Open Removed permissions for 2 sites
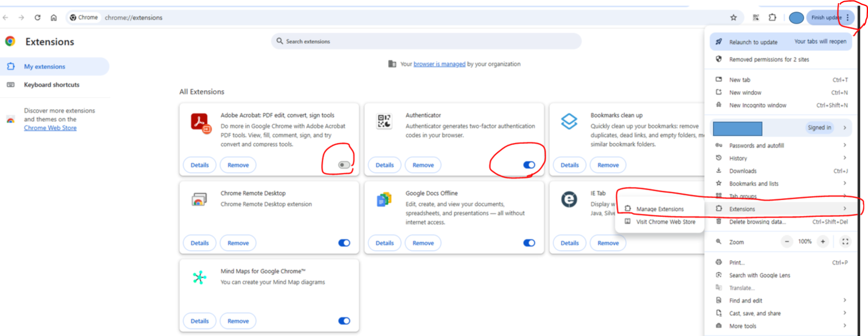This screenshot has height=336, width=868. (781, 60)
